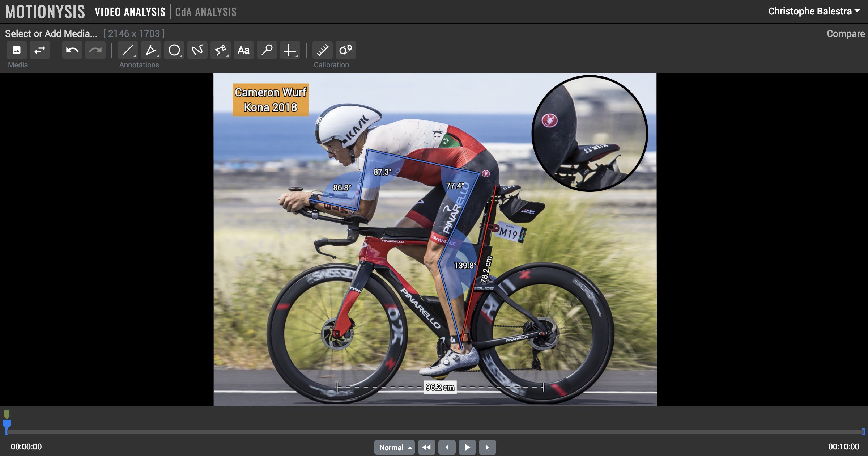Image resolution: width=868 pixels, height=456 pixels.
Task: Click the olive timeline start marker
Action: pos(7,414)
